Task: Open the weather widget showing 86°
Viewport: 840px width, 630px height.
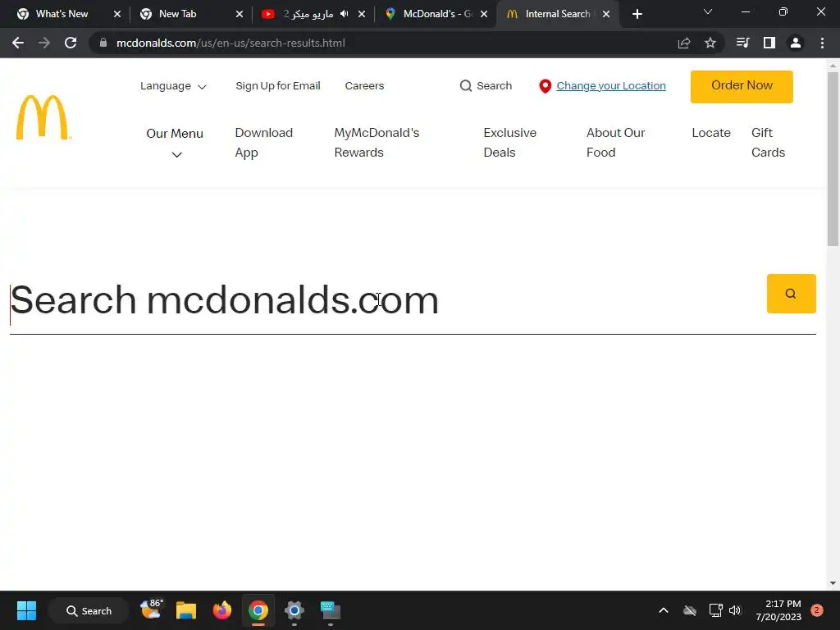Action: [x=151, y=609]
